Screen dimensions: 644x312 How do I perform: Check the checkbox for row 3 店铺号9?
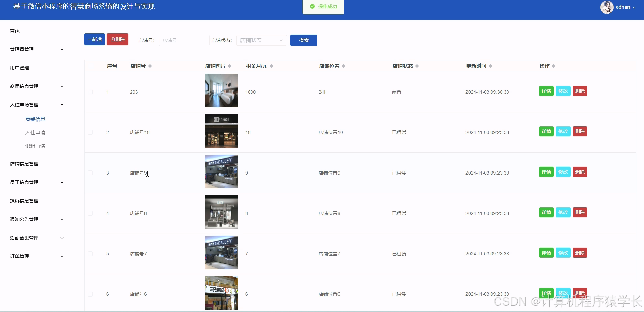[x=90, y=173]
